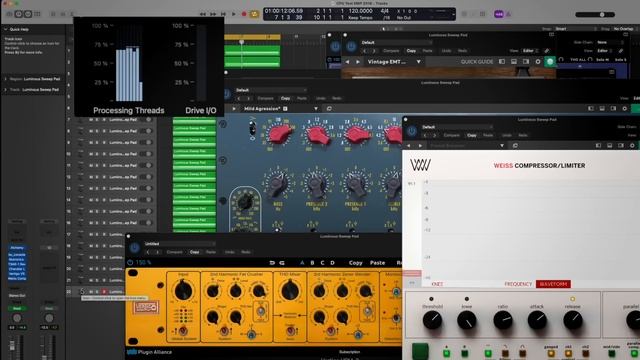Open the Default preset menu in Vintage EMT window

click(396, 42)
